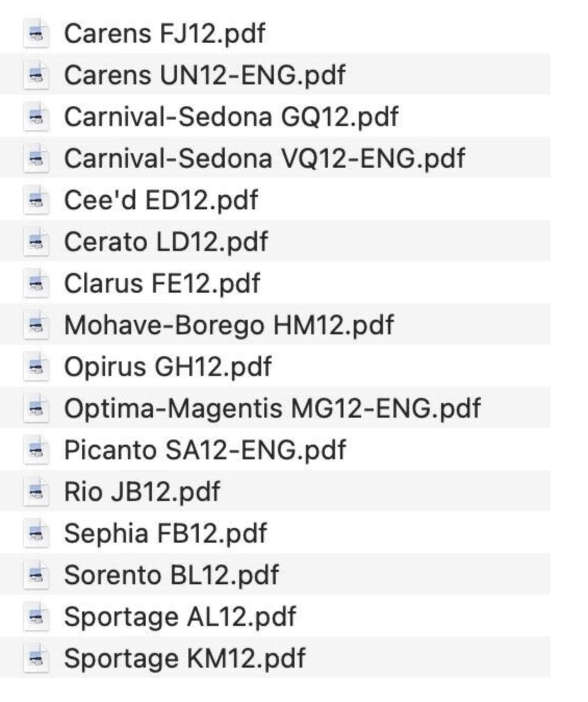The image size is (588, 702).
Task: Select the Mohave-Borego HM12.pdf file
Action: (229, 325)
